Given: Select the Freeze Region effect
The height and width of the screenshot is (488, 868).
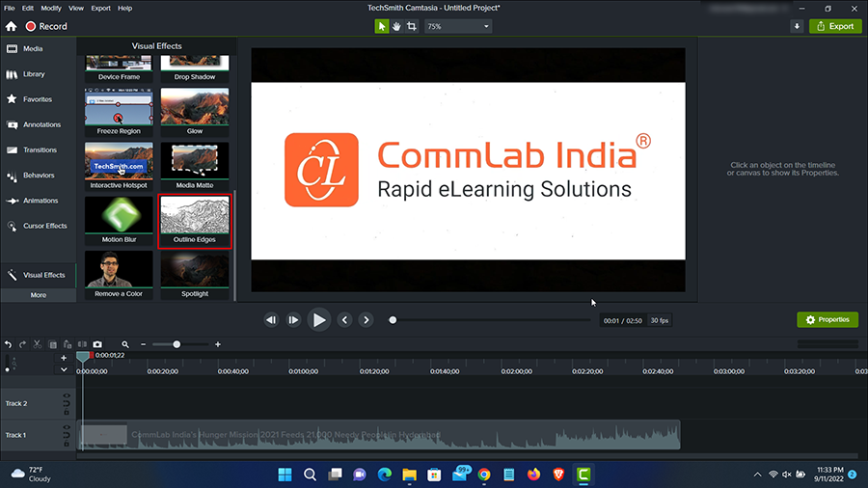Looking at the screenshot, I should (119, 112).
